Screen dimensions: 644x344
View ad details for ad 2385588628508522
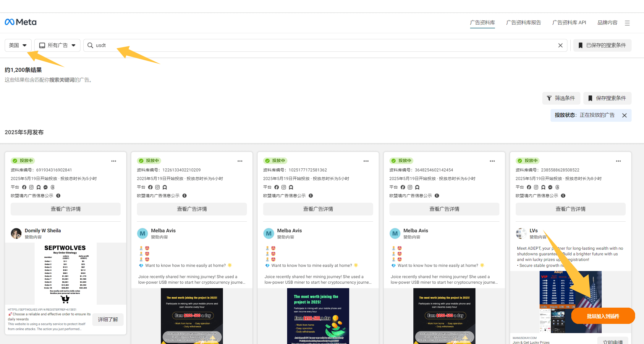coord(571,209)
